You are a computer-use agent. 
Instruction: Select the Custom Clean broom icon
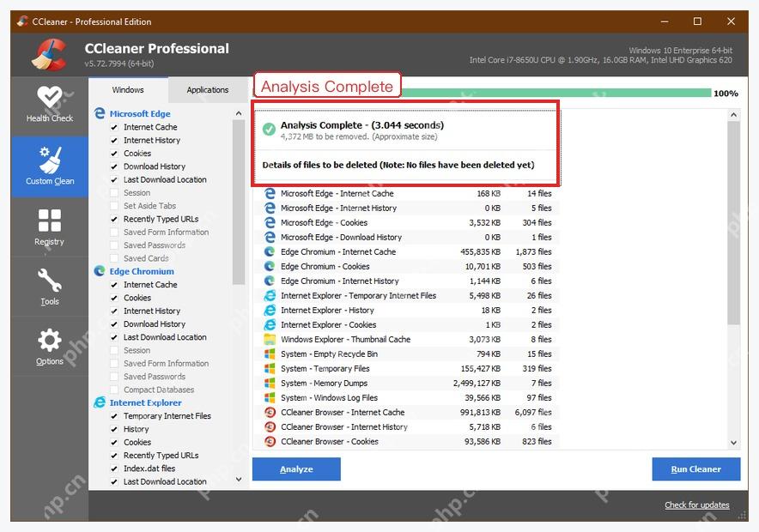(x=50, y=160)
